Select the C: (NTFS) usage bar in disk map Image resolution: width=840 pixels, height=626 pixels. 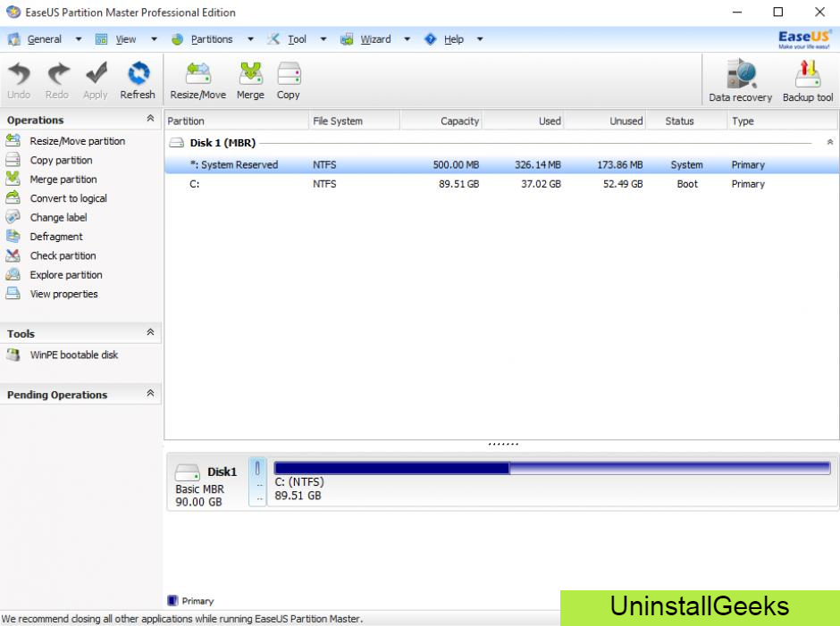pos(552,469)
